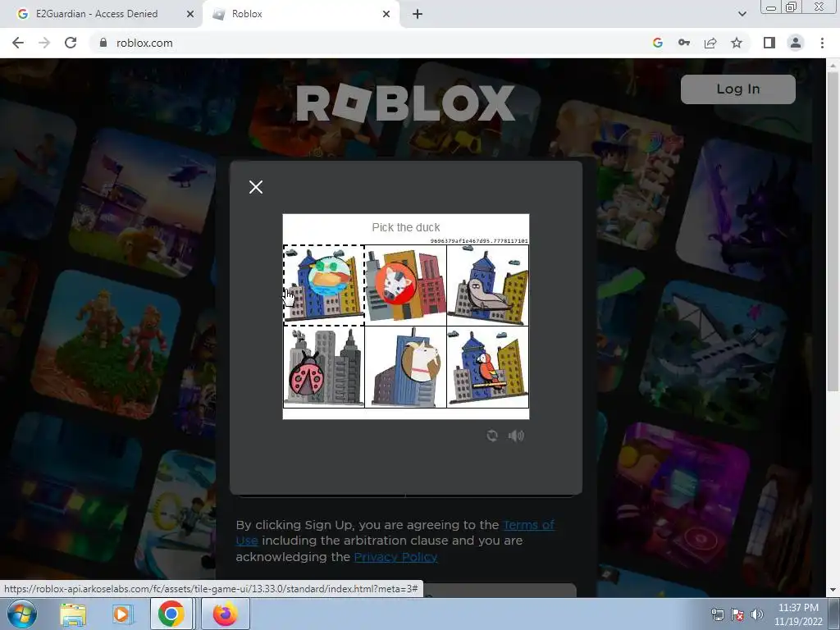
Task: Select the parrot image tile
Action: coord(487,367)
